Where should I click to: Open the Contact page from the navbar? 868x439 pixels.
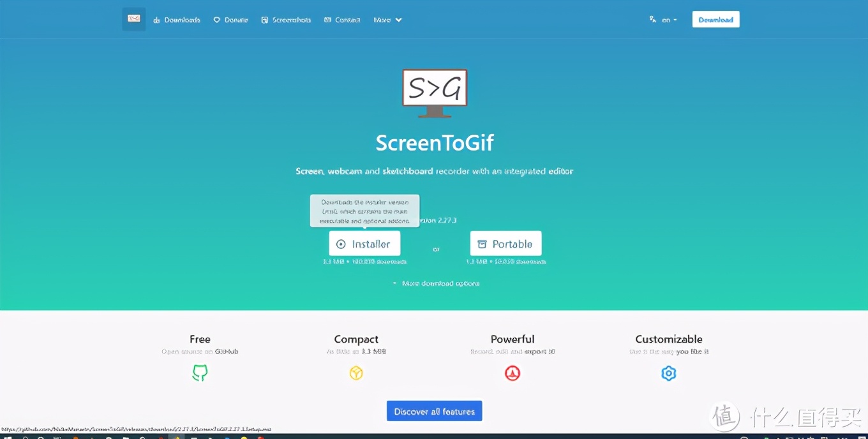click(x=342, y=20)
